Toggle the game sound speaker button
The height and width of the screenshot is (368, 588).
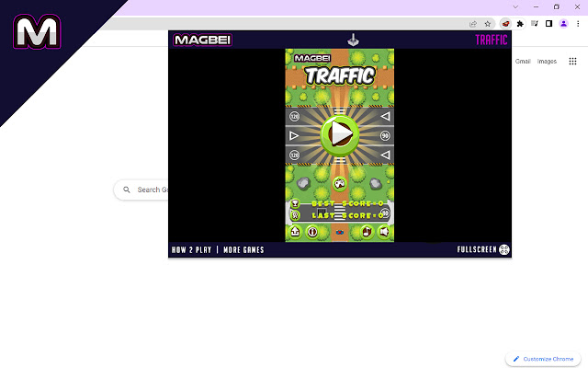pos(384,232)
